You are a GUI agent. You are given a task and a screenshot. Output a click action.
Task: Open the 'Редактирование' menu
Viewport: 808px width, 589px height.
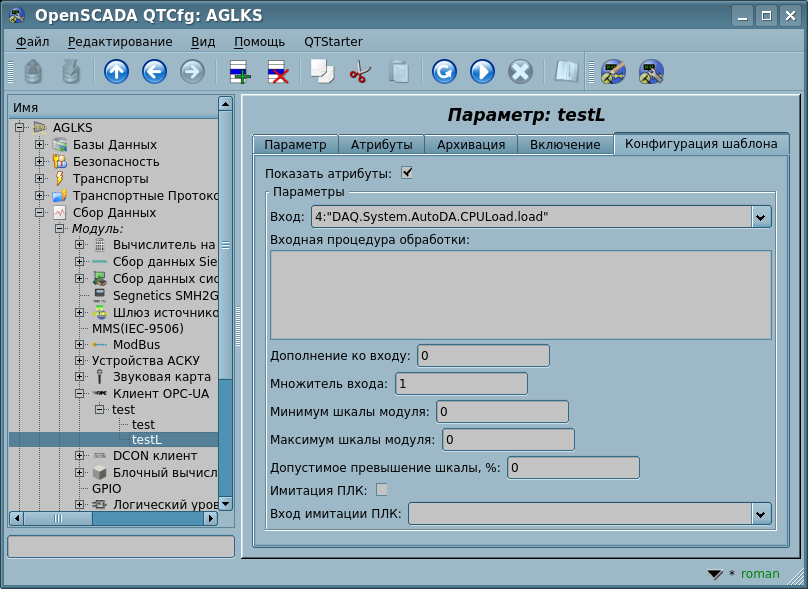120,41
